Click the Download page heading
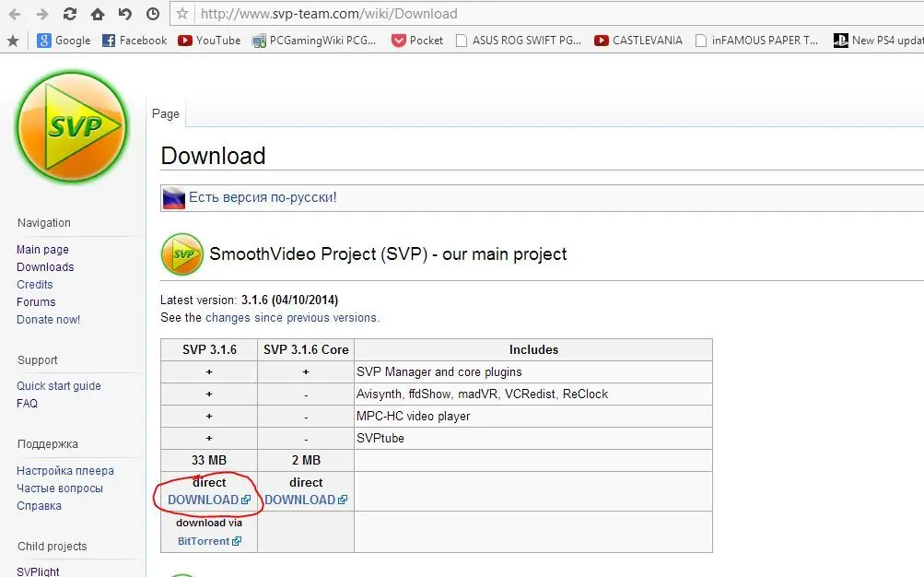 [x=214, y=156]
